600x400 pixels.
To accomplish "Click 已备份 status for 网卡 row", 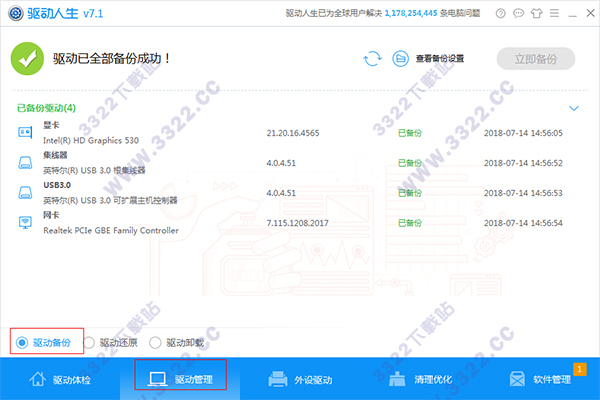I will coord(410,223).
